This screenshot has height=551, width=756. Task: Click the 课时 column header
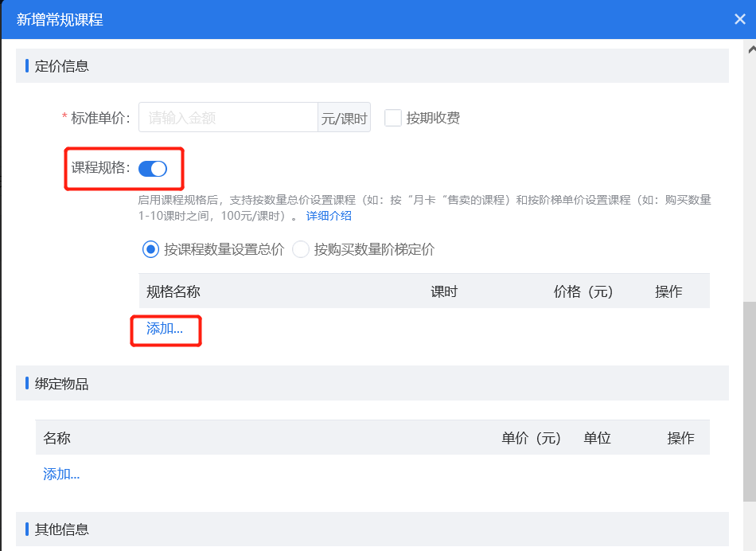(444, 291)
